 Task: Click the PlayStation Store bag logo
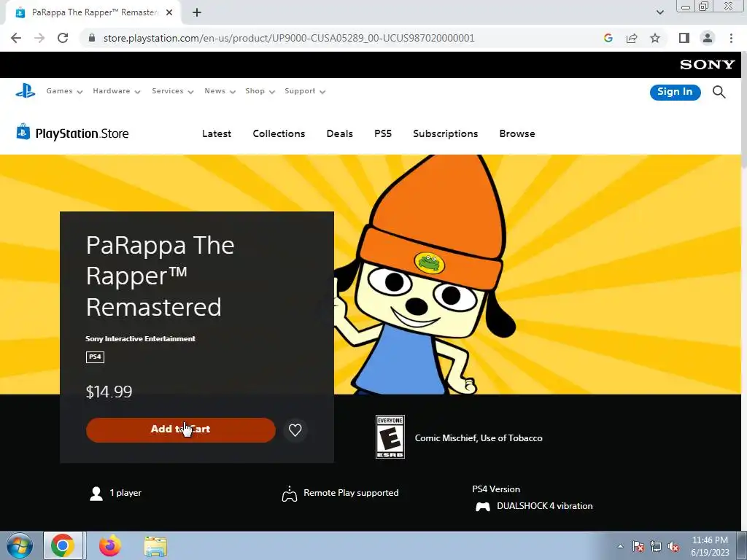point(23,131)
